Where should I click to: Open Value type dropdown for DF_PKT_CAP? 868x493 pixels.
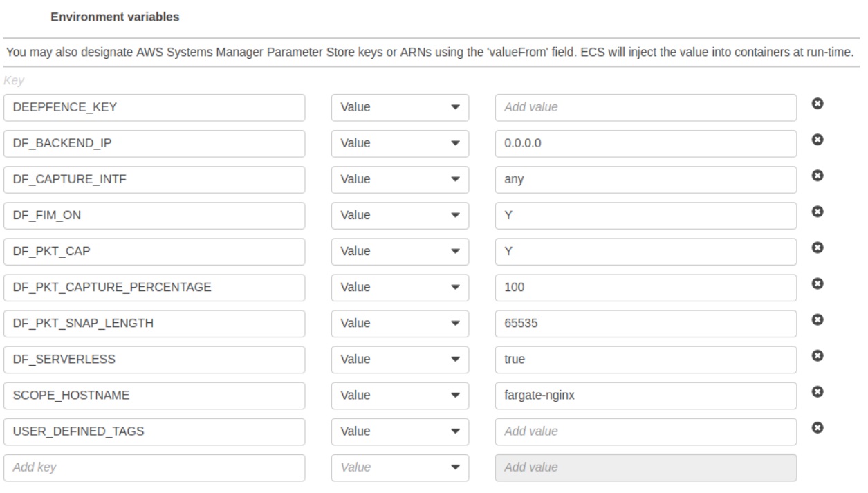click(400, 252)
